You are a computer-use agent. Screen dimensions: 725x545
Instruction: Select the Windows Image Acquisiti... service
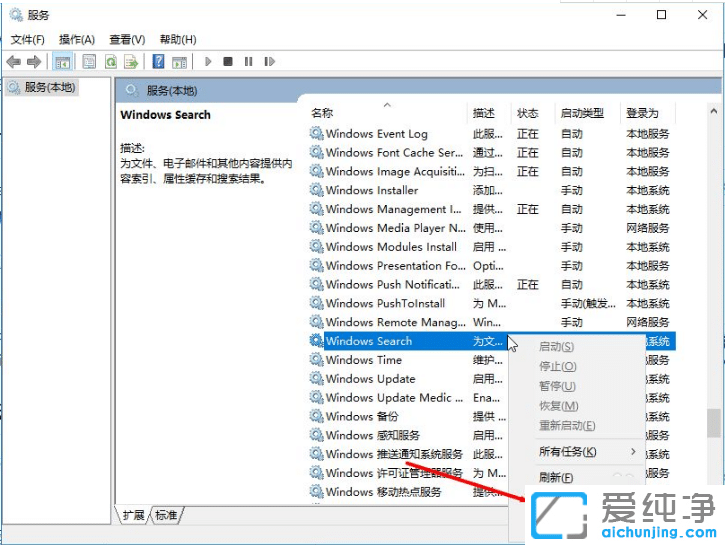(395, 171)
